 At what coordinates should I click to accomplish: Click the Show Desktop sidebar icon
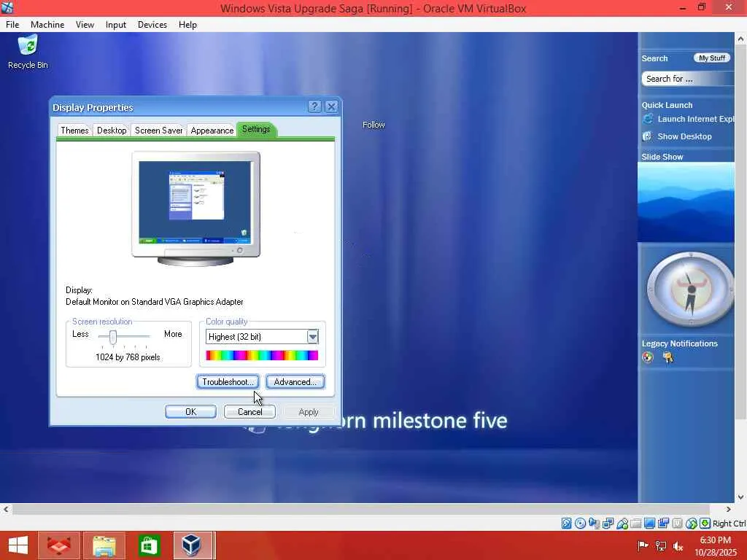[647, 136]
